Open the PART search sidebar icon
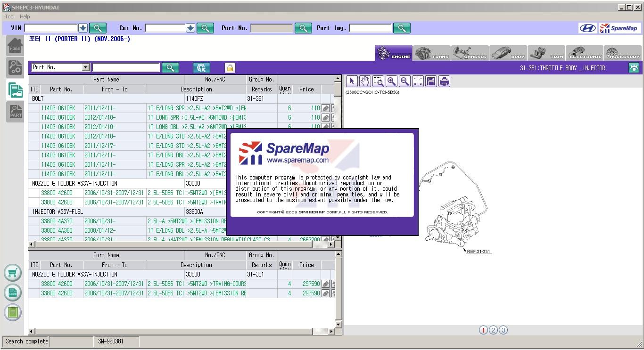The image size is (644, 350). pyautogui.click(x=15, y=111)
